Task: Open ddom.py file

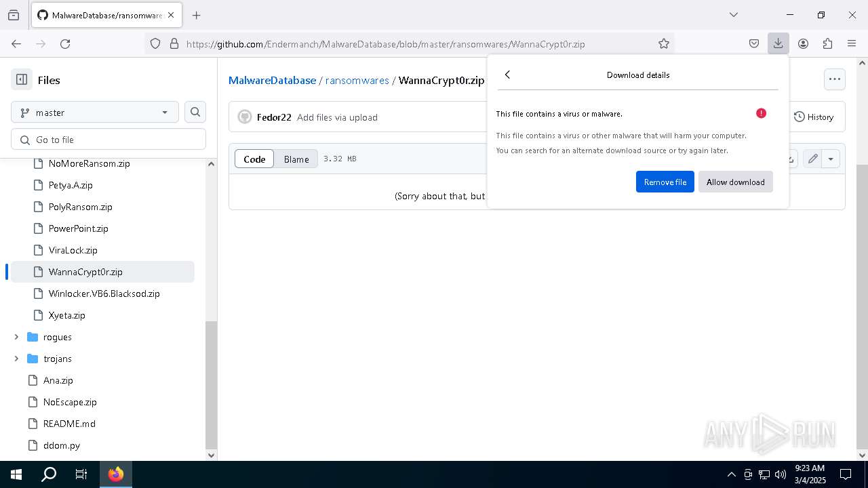Action: [61, 445]
